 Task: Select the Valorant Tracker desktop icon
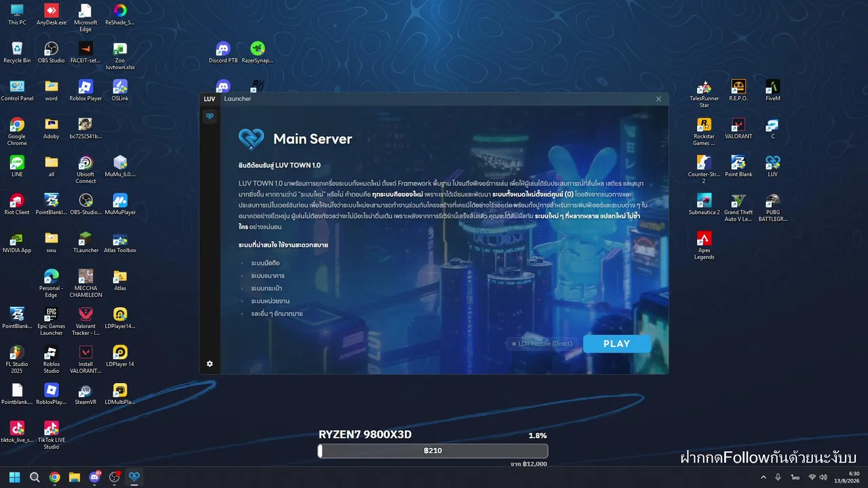tap(85, 321)
